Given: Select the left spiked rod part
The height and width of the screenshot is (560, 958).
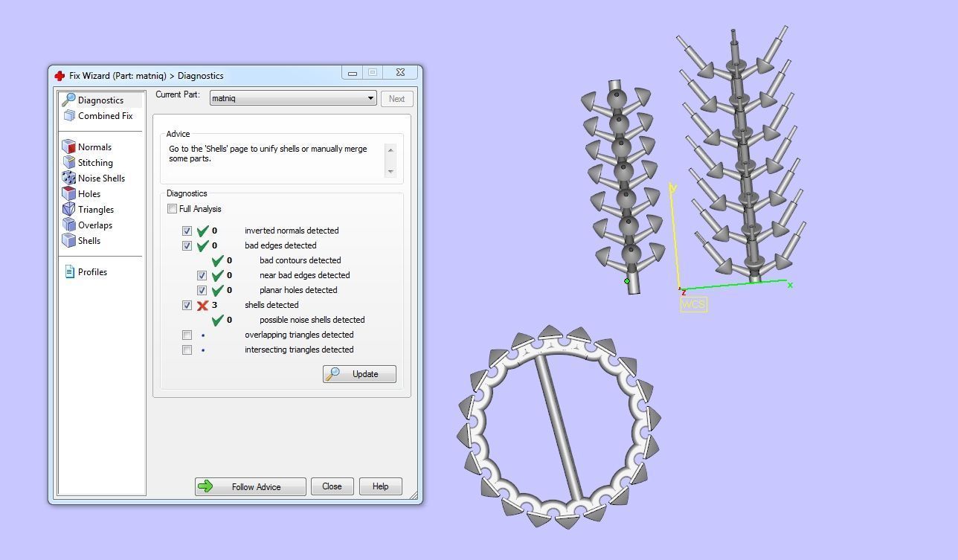Looking at the screenshot, I should click(x=623, y=187).
